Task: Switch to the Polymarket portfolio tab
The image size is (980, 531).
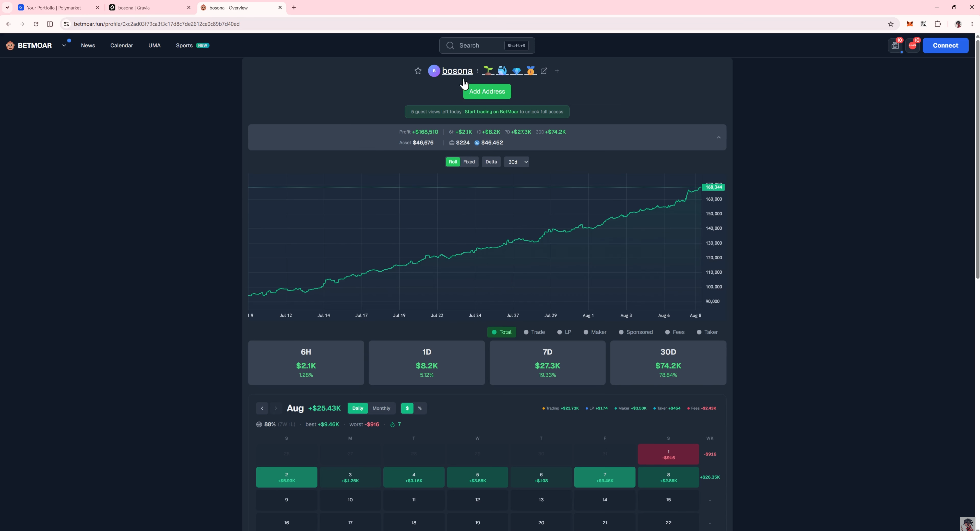Action: click(59, 8)
